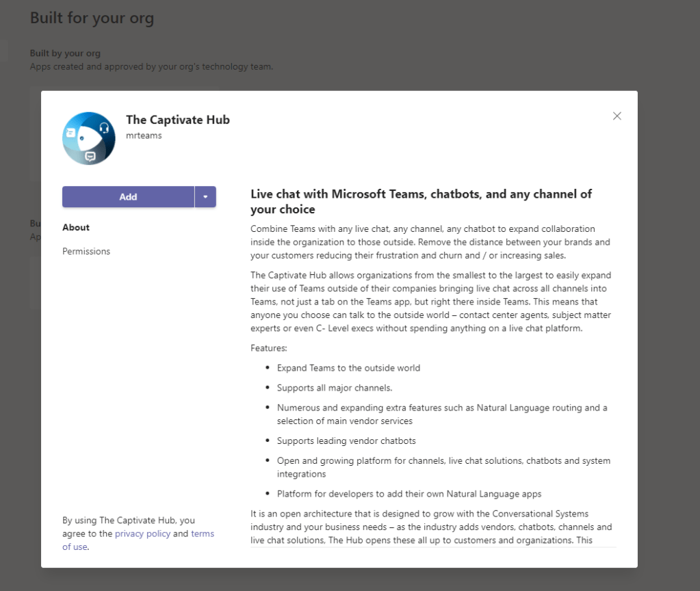
Task: Open the terms of use link
Action: click(203, 534)
